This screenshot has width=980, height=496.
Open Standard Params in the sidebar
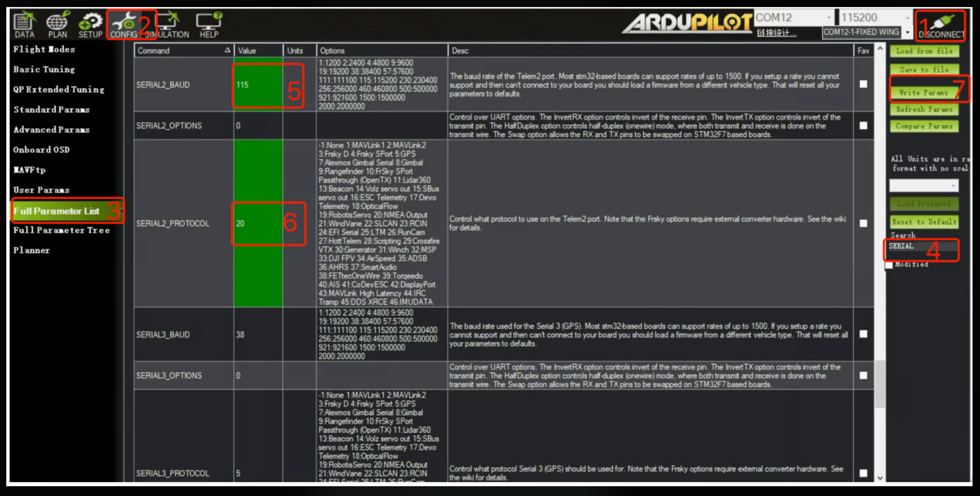[51, 110]
